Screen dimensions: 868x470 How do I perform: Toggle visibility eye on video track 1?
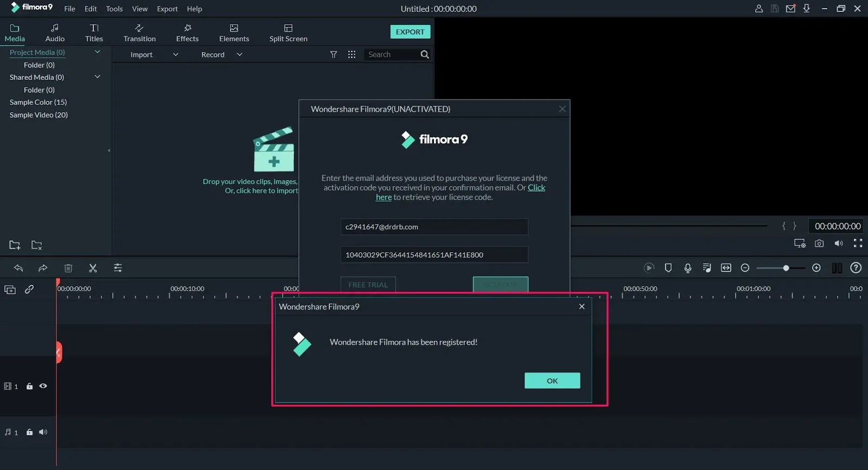[43, 386]
